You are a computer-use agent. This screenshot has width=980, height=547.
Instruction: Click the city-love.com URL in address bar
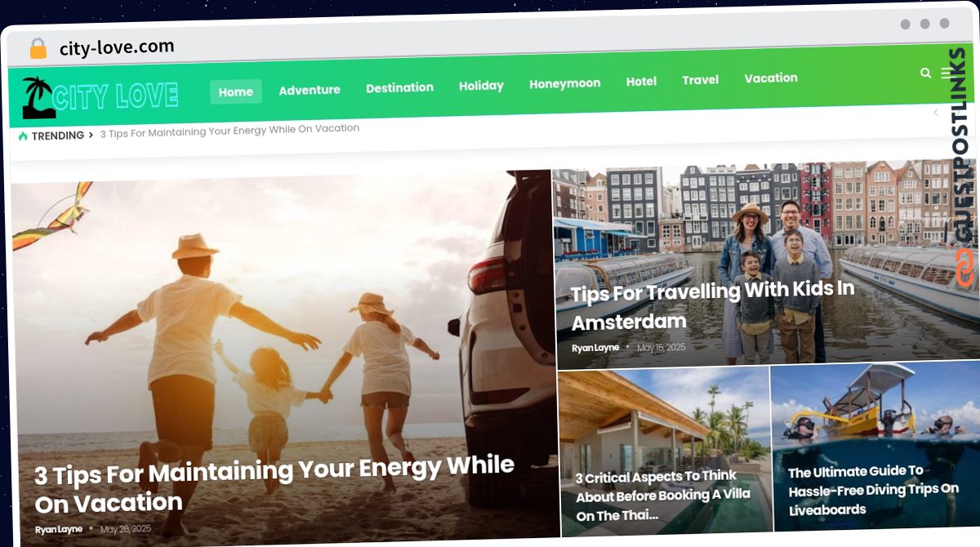pyautogui.click(x=117, y=47)
